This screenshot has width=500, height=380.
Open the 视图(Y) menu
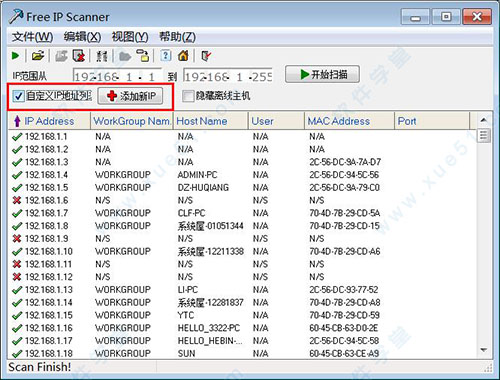(x=130, y=37)
